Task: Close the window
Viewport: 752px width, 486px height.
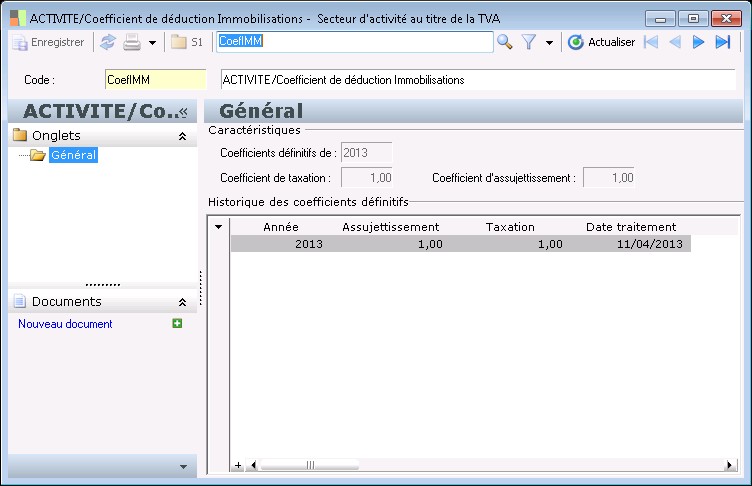Action: point(726,19)
